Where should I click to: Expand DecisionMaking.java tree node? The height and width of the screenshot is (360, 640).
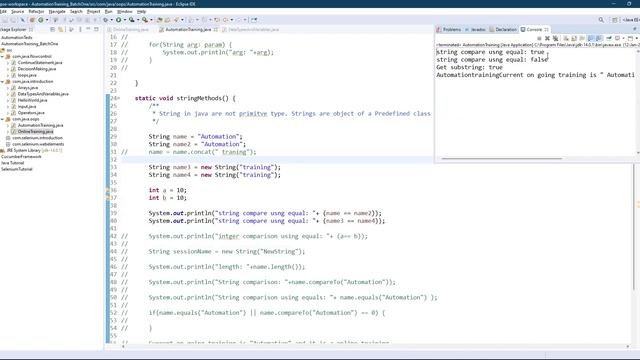[x=8, y=69]
